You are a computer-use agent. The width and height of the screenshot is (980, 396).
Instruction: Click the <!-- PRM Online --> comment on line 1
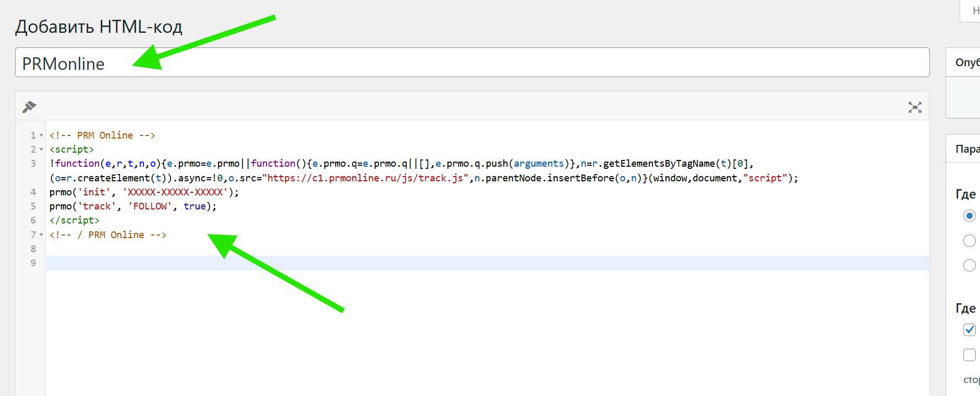(102, 135)
